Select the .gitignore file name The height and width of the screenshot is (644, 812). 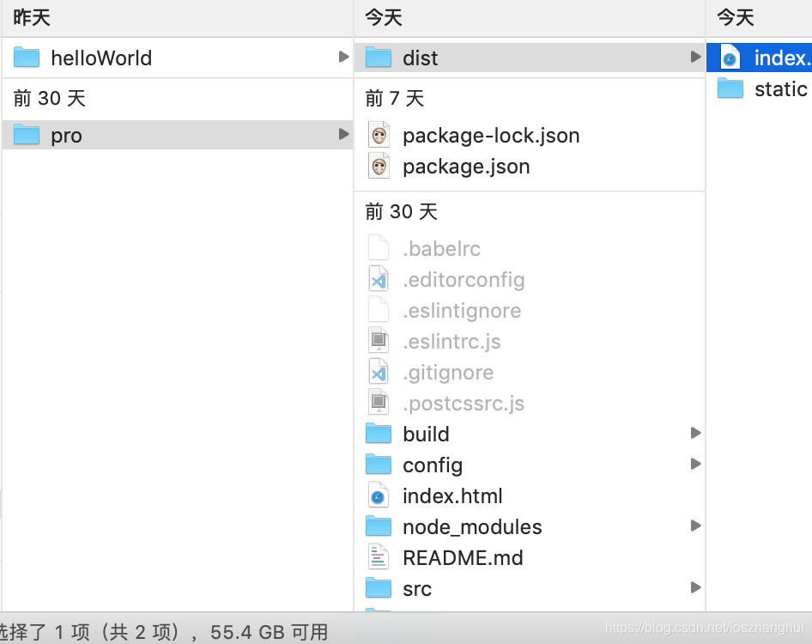[448, 373]
